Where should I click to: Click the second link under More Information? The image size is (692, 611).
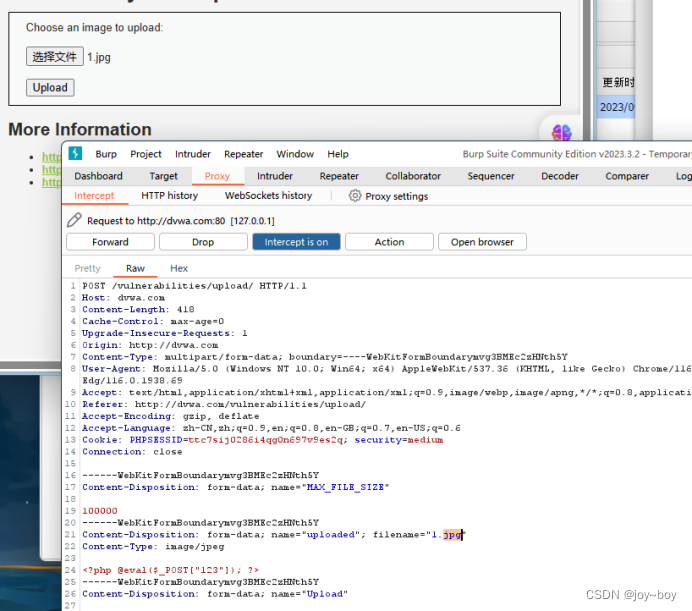[51, 170]
